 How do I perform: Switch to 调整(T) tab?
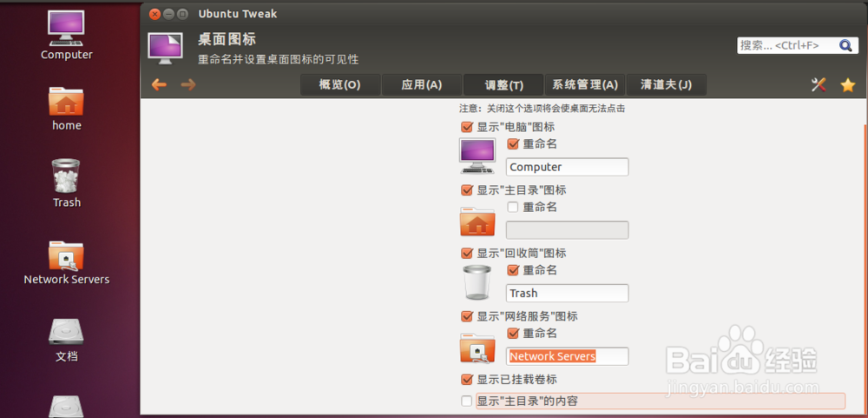click(x=503, y=85)
